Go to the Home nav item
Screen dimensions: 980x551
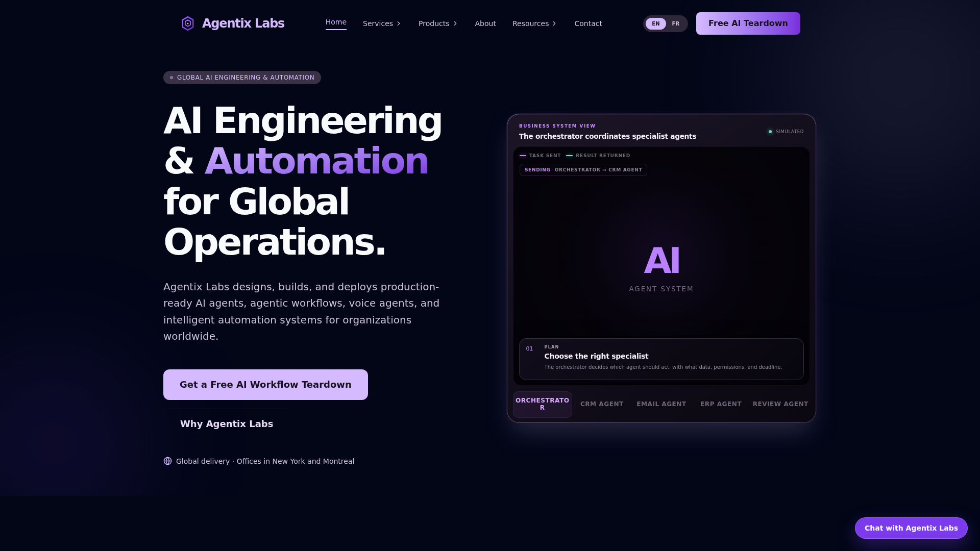336,22
